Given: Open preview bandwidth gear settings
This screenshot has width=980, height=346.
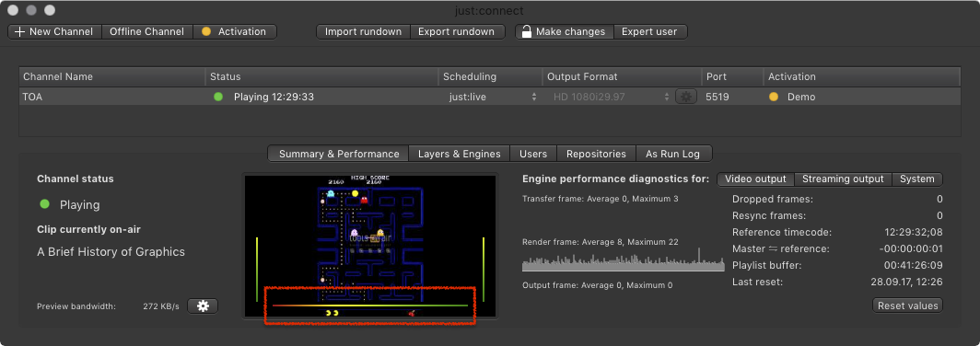Looking at the screenshot, I should [x=203, y=306].
